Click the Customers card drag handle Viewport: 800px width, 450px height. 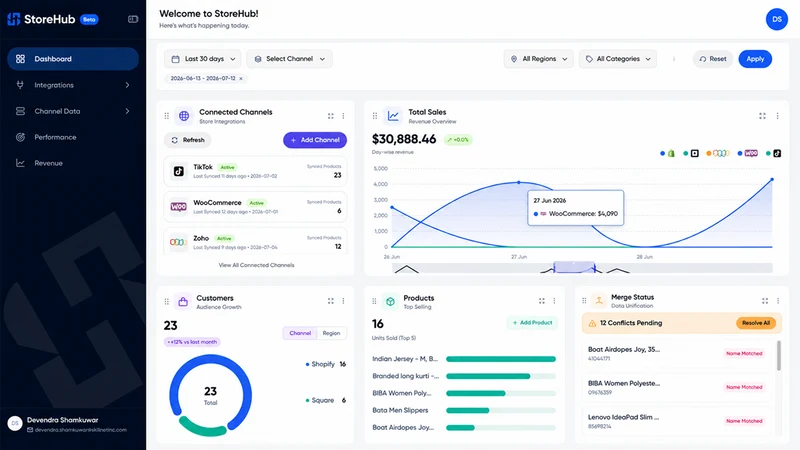click(166, 302)
